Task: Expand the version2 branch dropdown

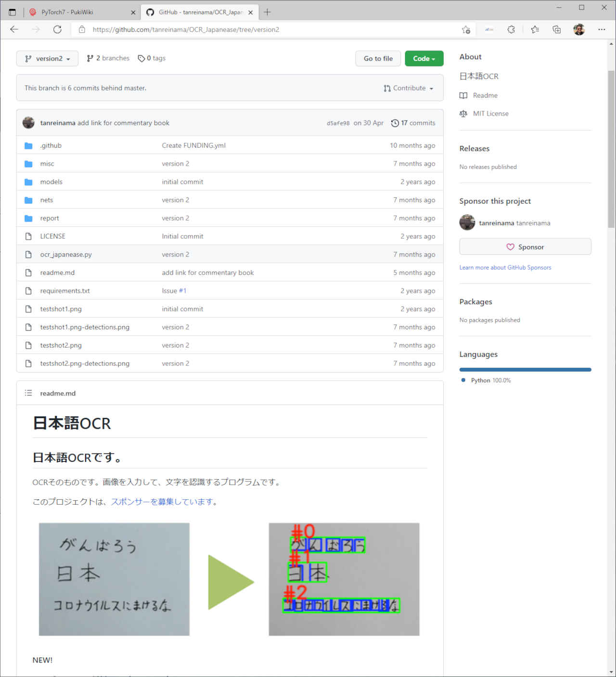Action: pyautogui.click(x=47, y=58)
